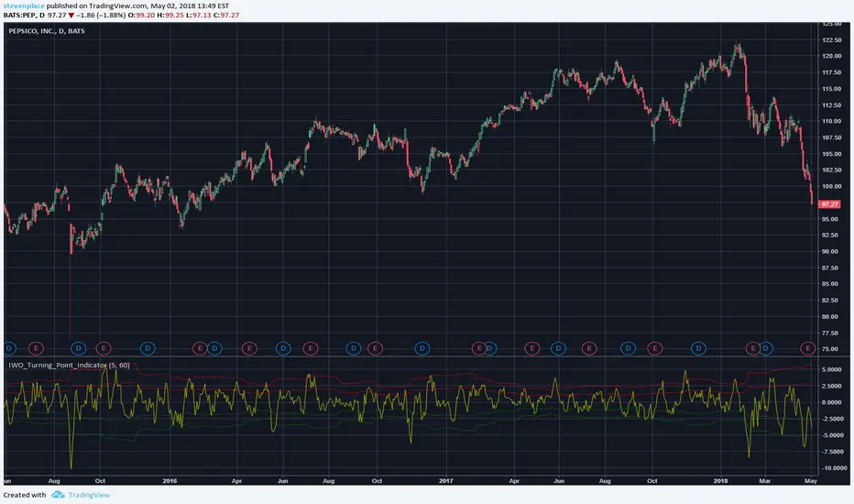Click the 100.00 price axis label

[831, 186]
